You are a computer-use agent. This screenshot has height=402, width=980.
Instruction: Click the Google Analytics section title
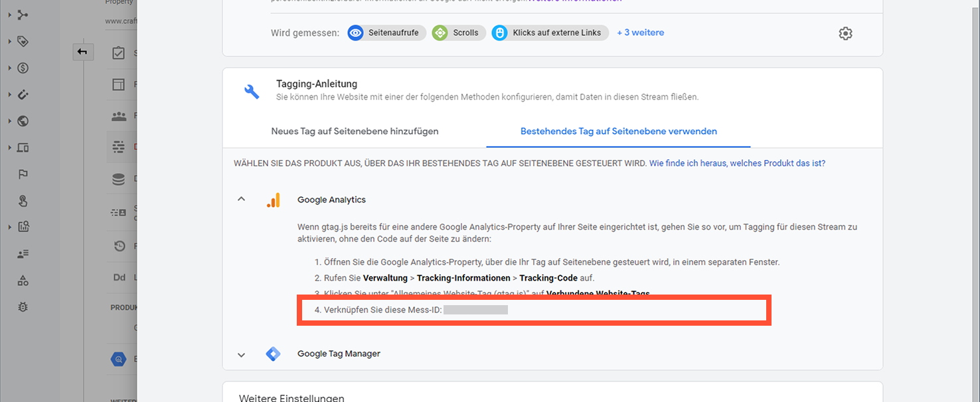click(331, 200)
